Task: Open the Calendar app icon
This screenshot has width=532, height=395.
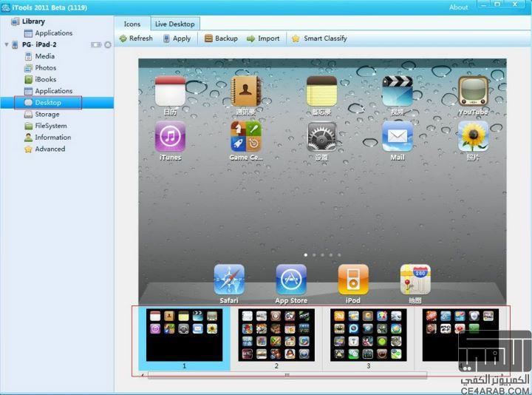Action: [x=170, y=92]
